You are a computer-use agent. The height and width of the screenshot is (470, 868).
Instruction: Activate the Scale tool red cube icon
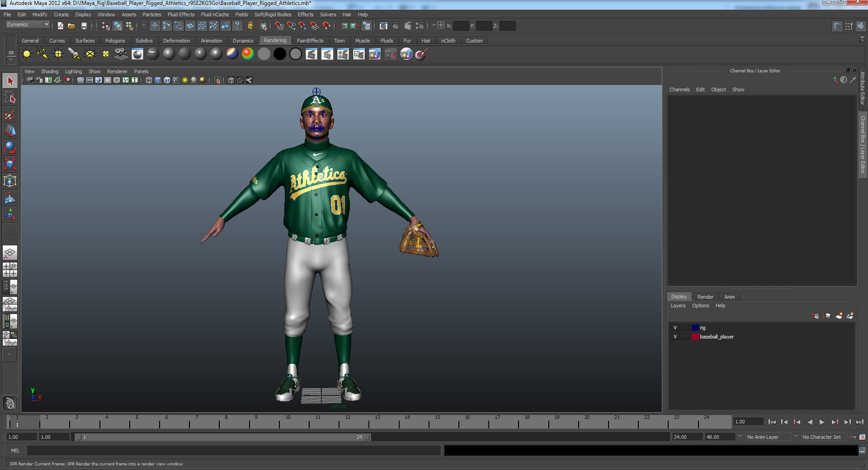pyautogui.click(x=10, y=164)
